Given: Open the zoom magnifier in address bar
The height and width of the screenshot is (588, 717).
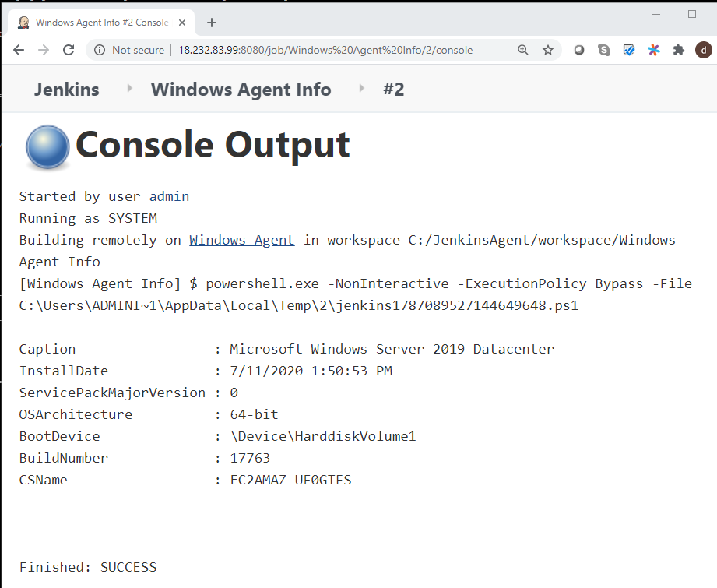Looking at the screenshot, I should (523, 50).
